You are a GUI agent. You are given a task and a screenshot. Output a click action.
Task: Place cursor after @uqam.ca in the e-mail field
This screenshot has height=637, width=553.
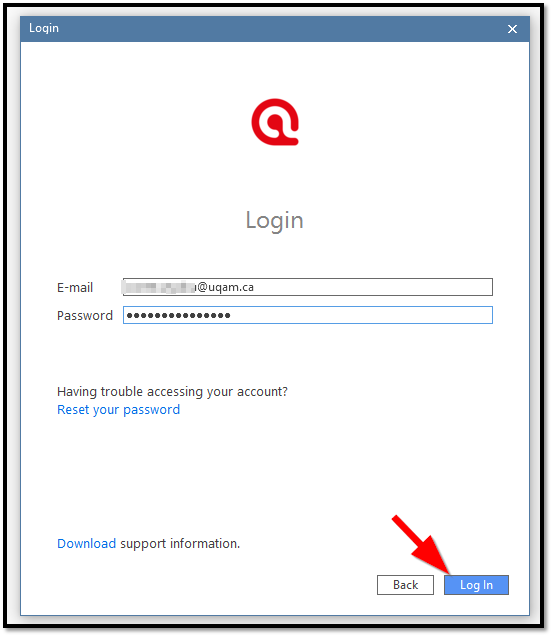[256, 287]
